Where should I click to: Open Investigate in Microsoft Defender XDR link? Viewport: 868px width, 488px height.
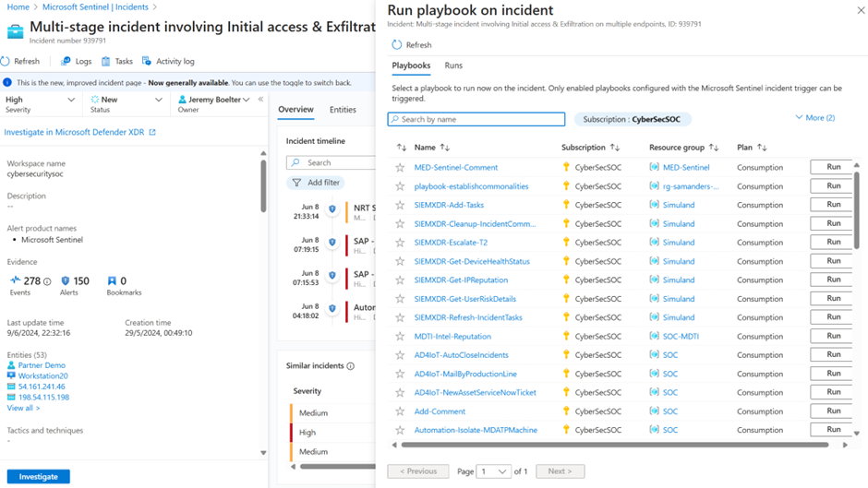(x=79, y=132)
